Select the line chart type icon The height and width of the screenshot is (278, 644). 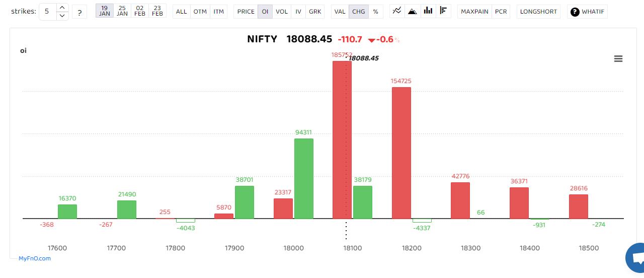click(397, 11)
